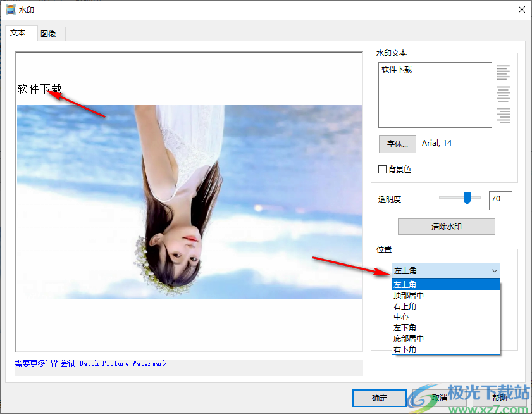Confirm with the 确定 button
The height and width of the screenshot is (414, 532).
point(380,398)
